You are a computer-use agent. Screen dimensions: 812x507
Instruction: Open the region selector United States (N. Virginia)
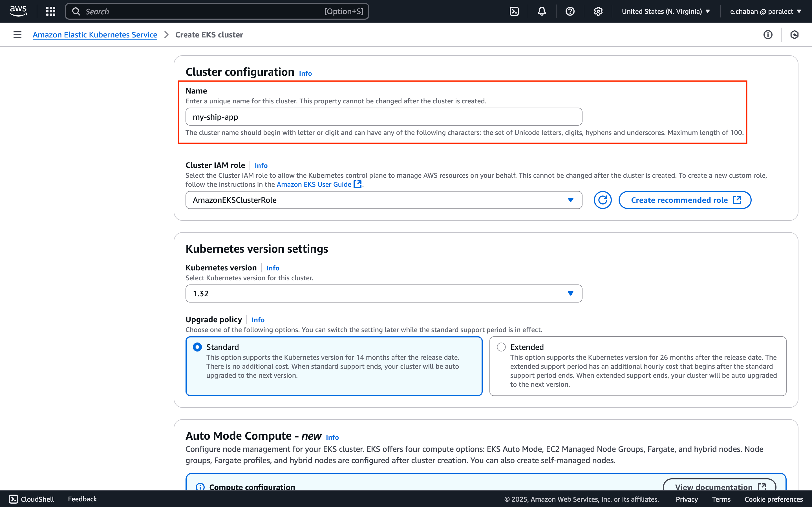pyautogui.click(x=666, y=11)
